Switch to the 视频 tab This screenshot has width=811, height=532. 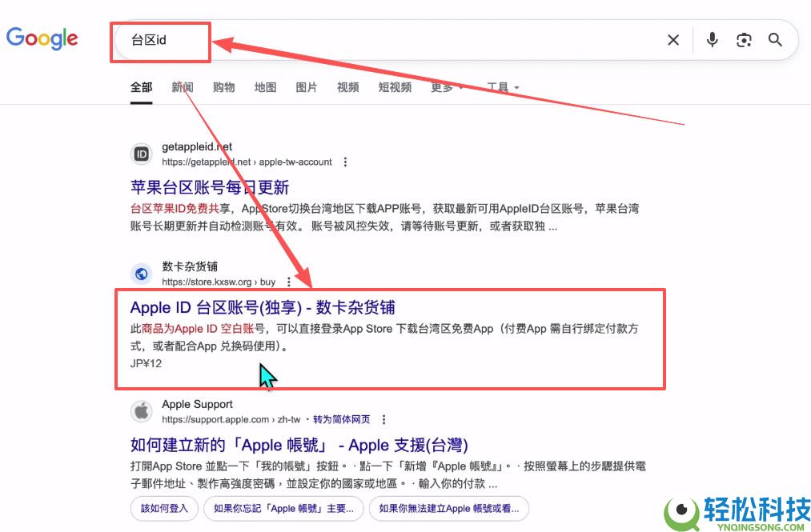click(347, 87)
